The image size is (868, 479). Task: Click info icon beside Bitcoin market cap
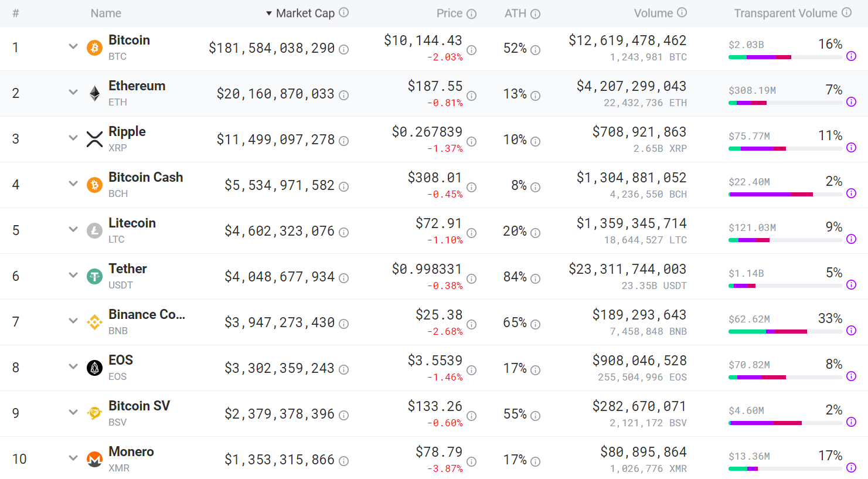[344, 50]
